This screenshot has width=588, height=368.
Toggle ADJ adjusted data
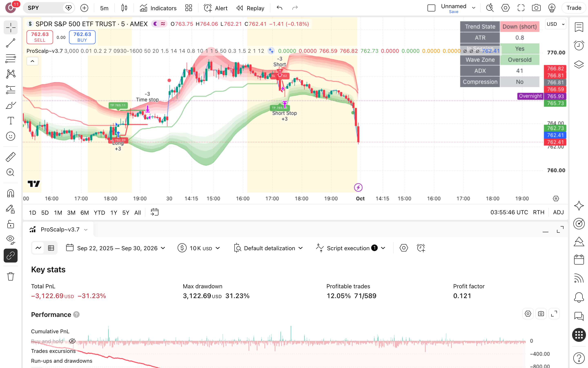coord(558,212)
